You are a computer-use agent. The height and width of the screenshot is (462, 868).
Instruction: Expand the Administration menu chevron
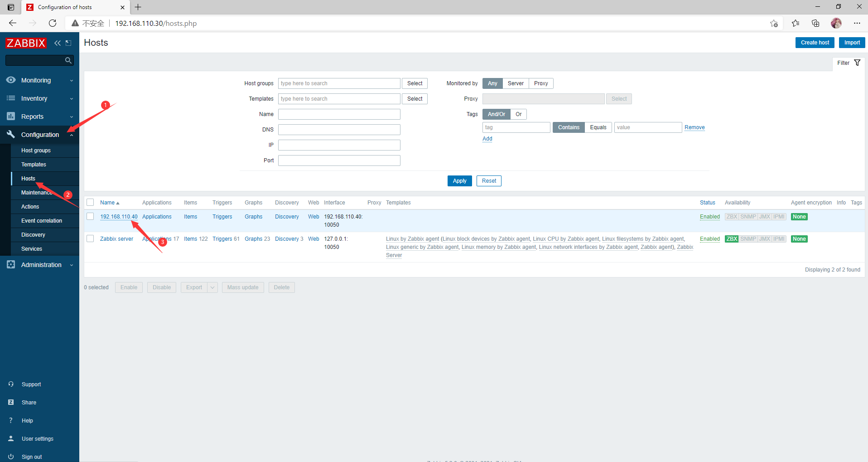coord(72,265)
